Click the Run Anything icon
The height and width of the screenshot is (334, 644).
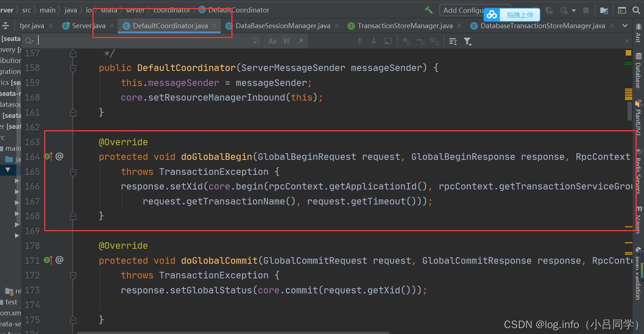pos(622,10)
